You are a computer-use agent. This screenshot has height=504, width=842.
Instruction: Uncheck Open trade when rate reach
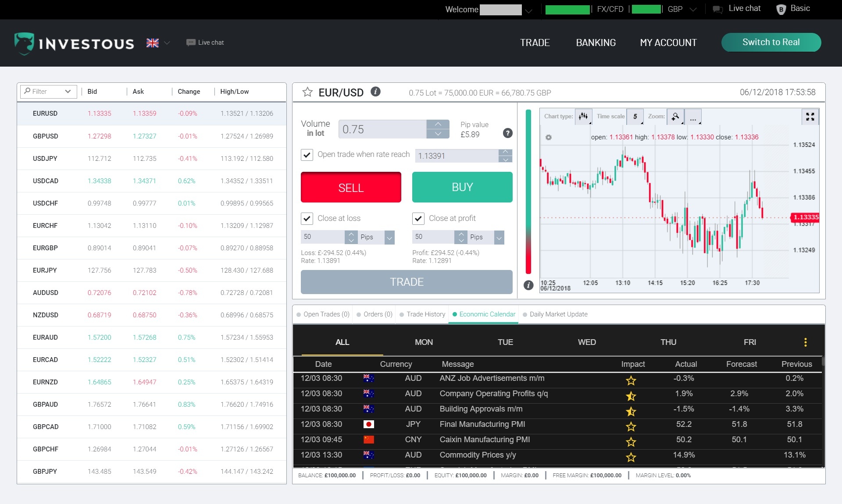click(307, 155)
